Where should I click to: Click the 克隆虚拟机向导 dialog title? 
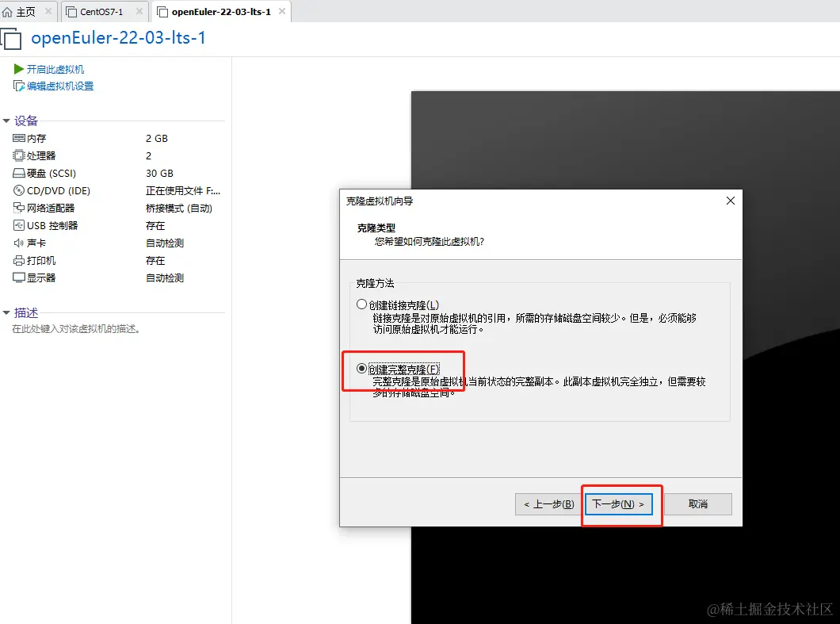coord(380,201)
